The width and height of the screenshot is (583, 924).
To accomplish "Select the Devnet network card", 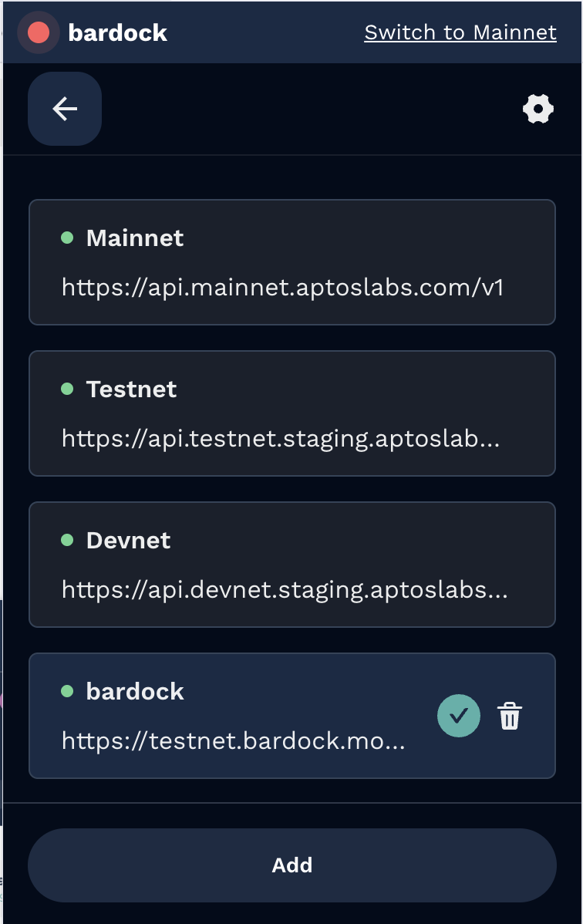I will [x=291, y=565].
